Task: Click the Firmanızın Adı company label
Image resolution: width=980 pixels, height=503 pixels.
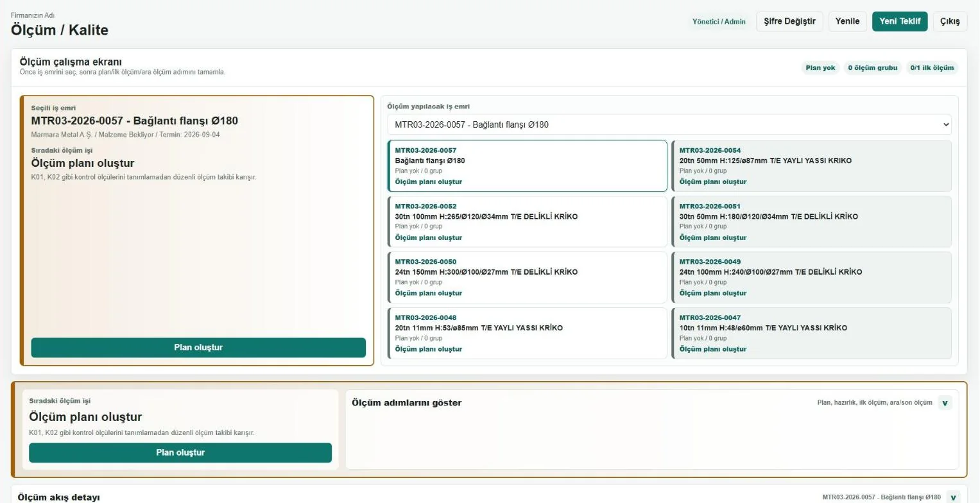Action: 33,15
